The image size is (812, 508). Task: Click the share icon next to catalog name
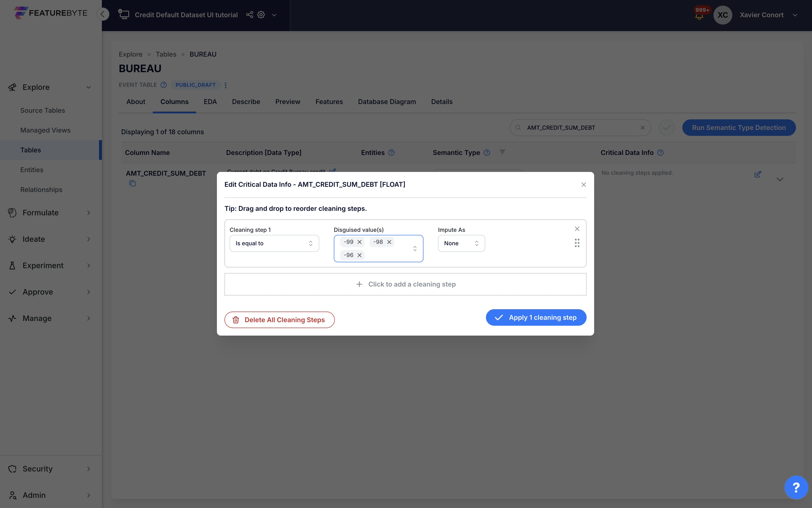point(249,15)
